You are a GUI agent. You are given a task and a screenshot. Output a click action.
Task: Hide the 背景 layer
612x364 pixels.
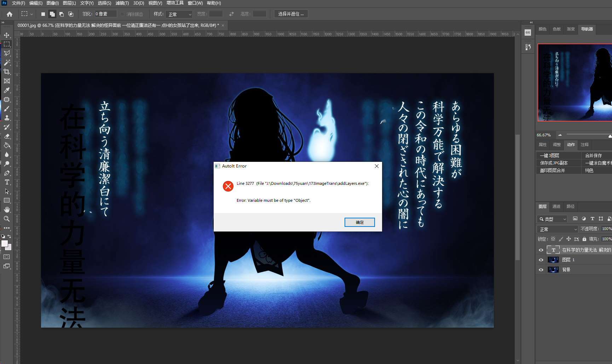coord(541,270)
